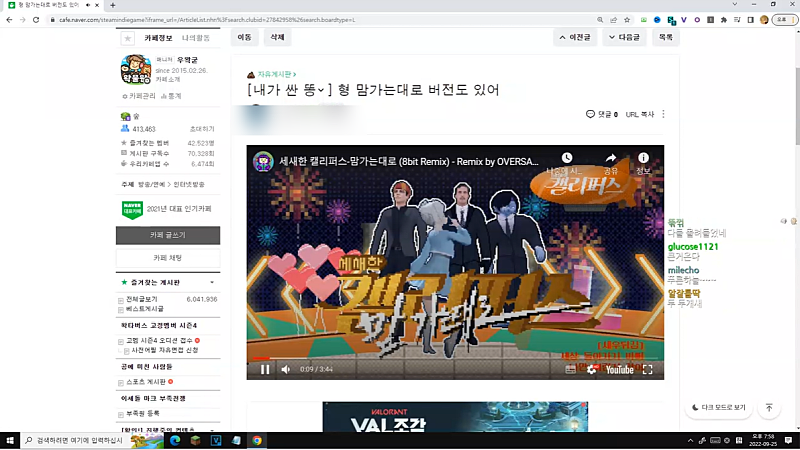
Task: Click the video progress bar
Action: [x=455, y=358]
